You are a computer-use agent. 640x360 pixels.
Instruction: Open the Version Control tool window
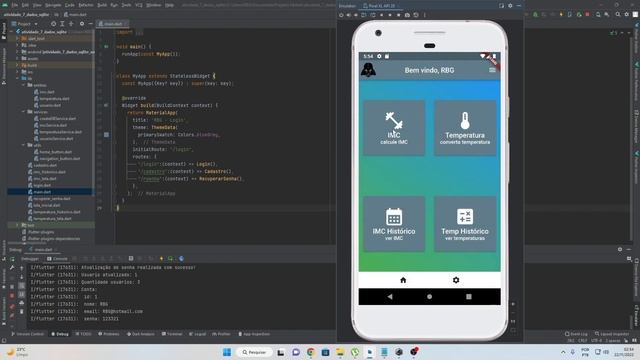(27, 334)
